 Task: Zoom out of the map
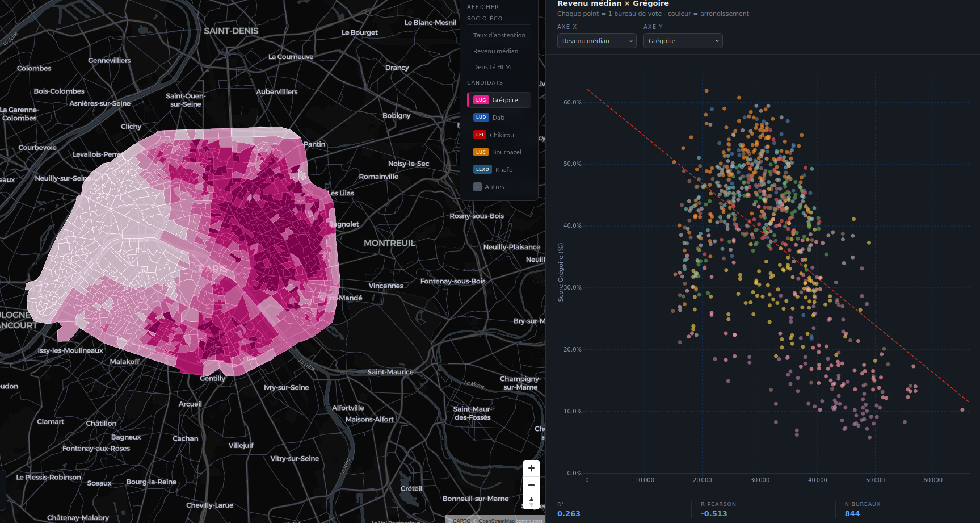click(x=531, y=485)
